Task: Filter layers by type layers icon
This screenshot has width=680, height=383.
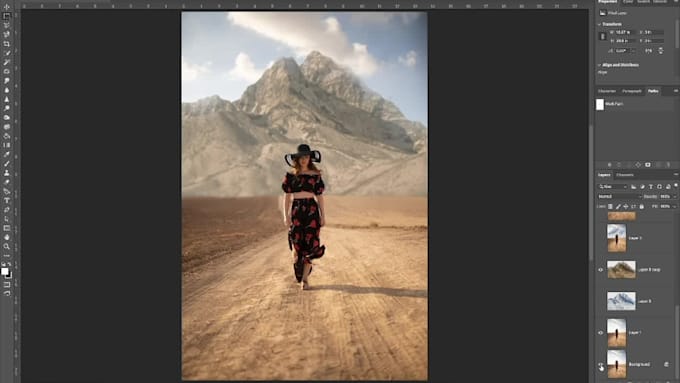Action: click(x=651, y=187)
